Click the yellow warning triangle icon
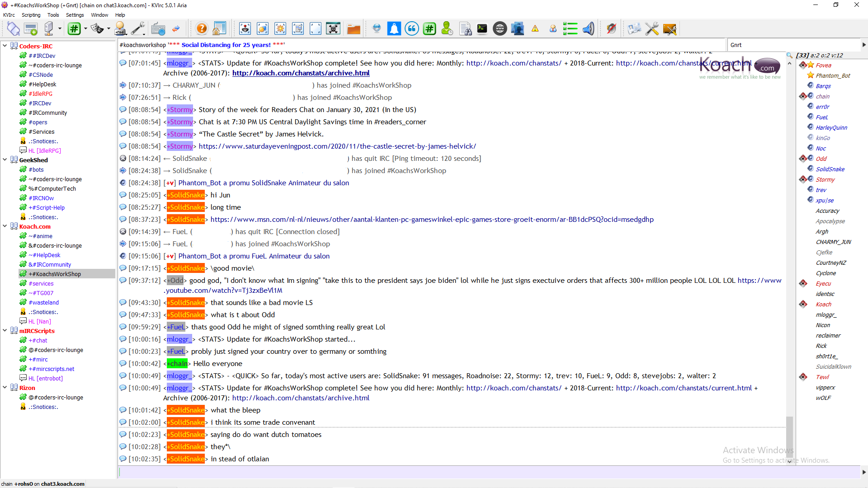 (535, 29)
